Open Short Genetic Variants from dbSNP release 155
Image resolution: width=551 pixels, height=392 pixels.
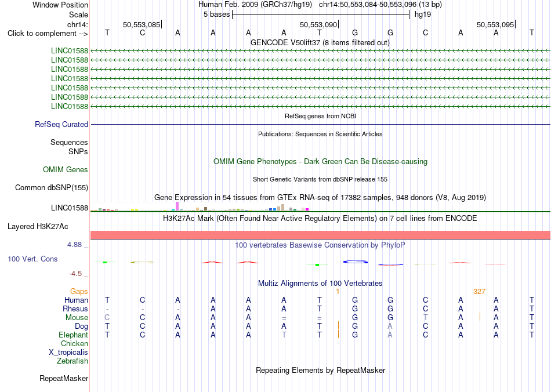click(320, 179)
